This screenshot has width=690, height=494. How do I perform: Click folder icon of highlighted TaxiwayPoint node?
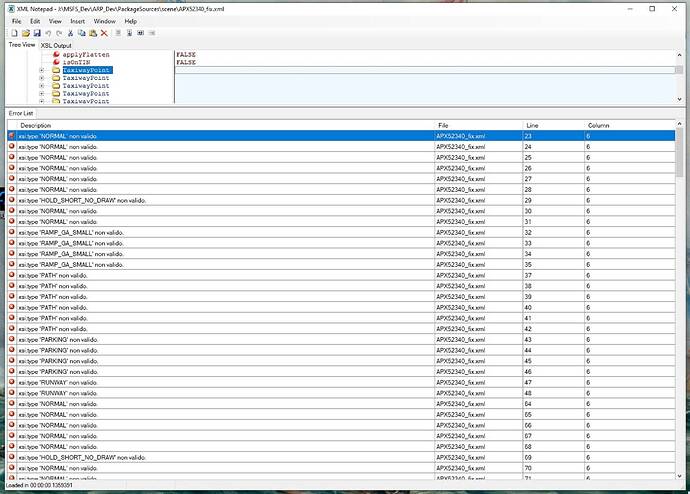pos(56,70)
